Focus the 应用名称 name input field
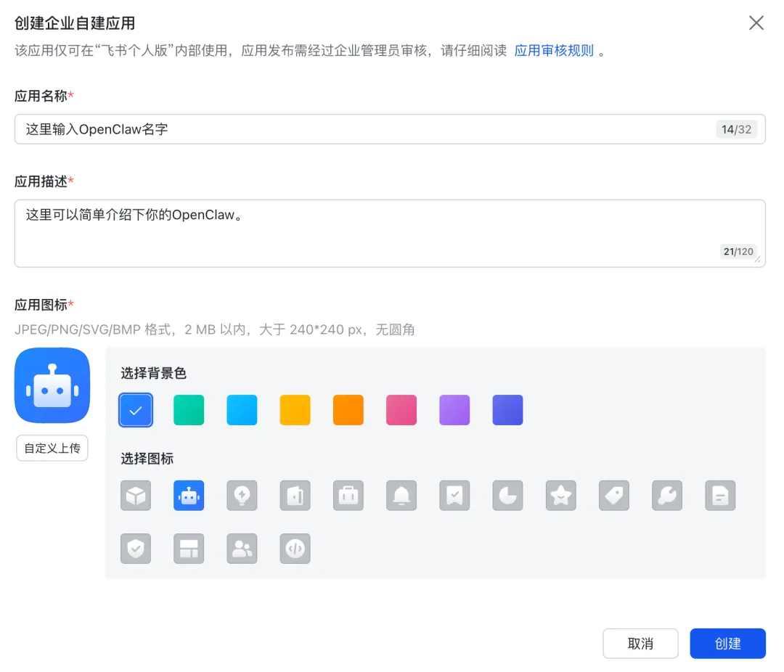Screen dimensions: 784x672 click(390, 129)
